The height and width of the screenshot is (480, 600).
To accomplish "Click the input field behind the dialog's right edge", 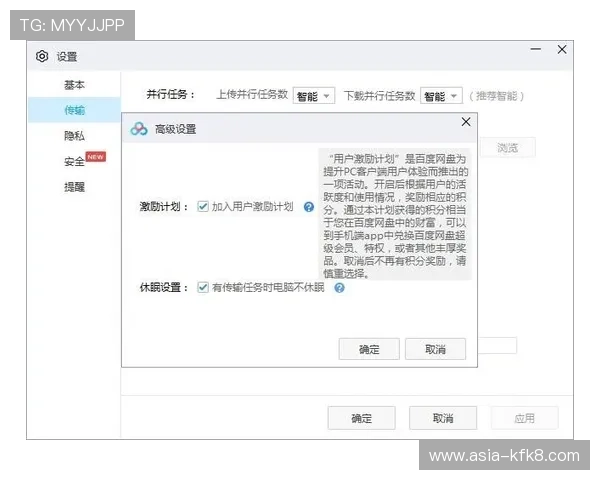I will 497,345.
